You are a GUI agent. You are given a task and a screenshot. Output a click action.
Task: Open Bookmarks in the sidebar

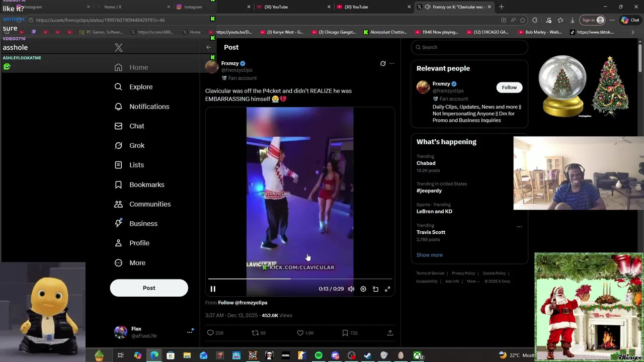(x=139, y=185)
